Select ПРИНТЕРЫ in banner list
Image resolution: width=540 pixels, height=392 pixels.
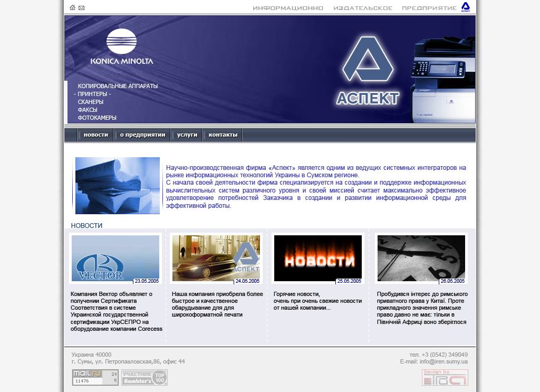click(x=92, y=94)
